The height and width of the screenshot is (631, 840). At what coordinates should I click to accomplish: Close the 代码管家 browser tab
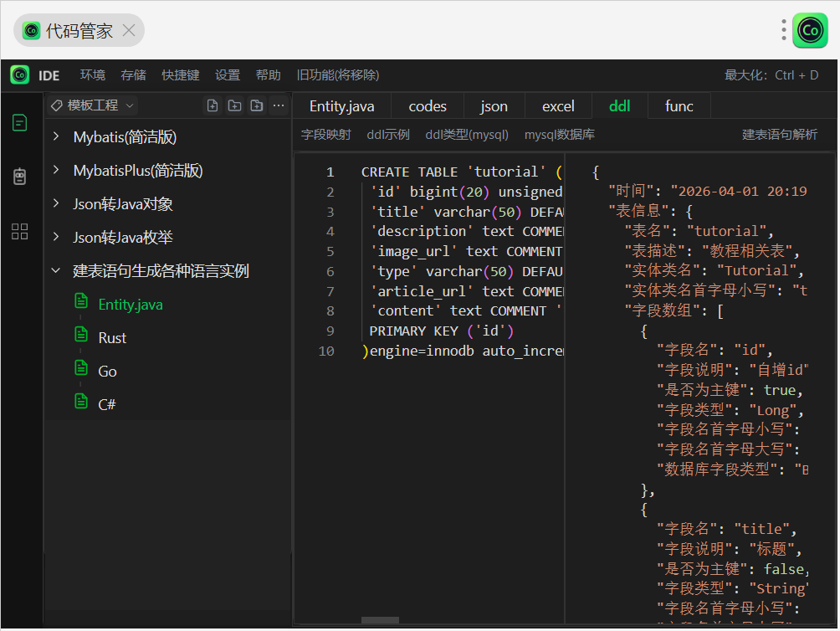[x=129, y=31]
